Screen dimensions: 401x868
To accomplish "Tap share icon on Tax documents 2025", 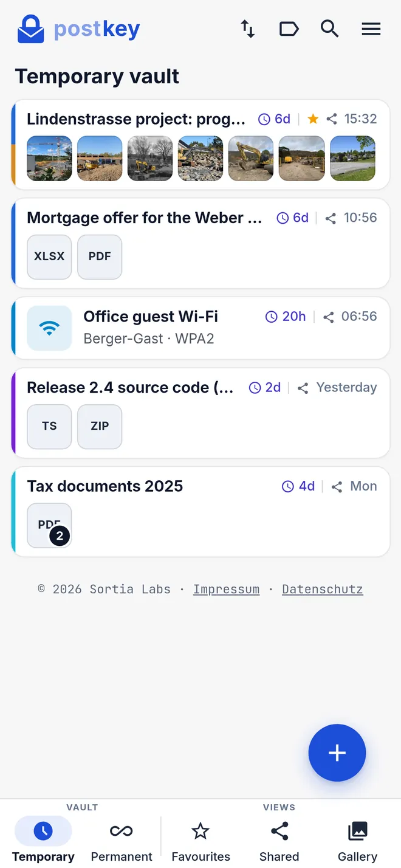I will [x=337, y=486].
